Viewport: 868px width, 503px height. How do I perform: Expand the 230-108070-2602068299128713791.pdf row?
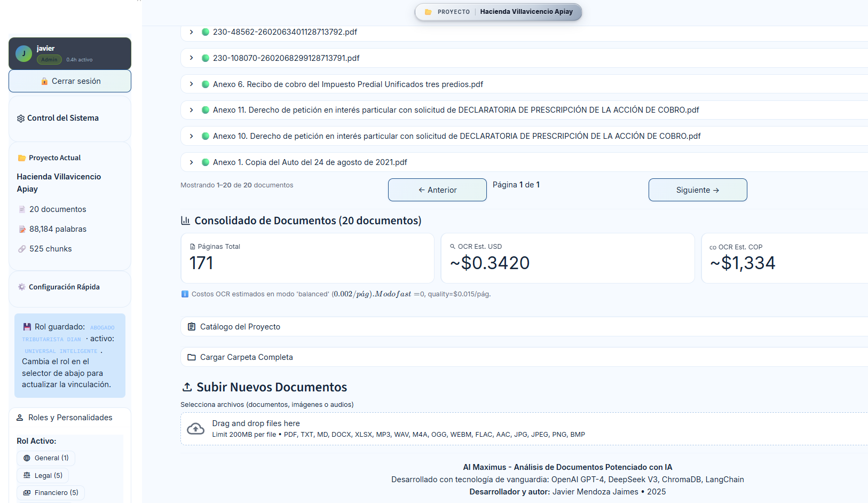pyautogui.click(x=524, y=58)
